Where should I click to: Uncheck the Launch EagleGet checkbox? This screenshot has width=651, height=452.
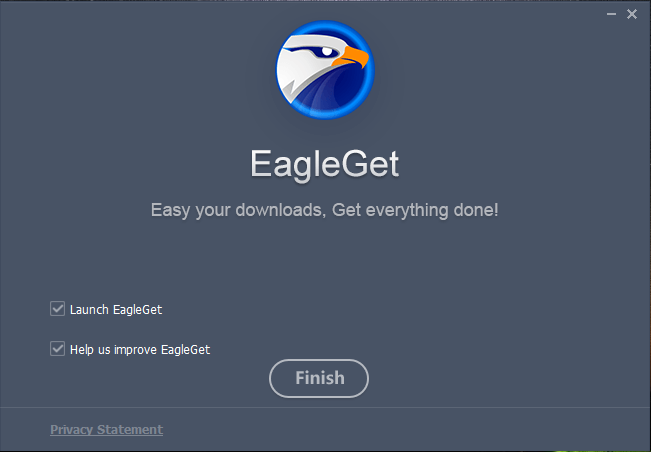point(57,309)
